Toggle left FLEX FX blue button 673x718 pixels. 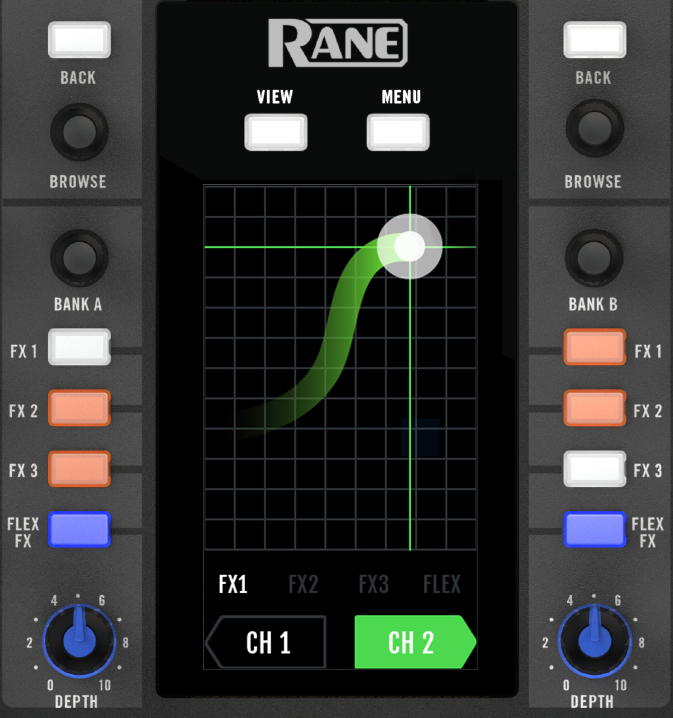(x=79, y=530)
